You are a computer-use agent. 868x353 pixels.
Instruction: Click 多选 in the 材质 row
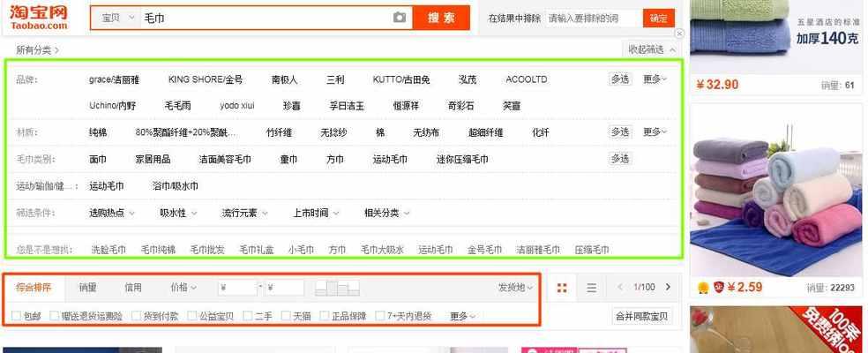(x=619, y=131)
